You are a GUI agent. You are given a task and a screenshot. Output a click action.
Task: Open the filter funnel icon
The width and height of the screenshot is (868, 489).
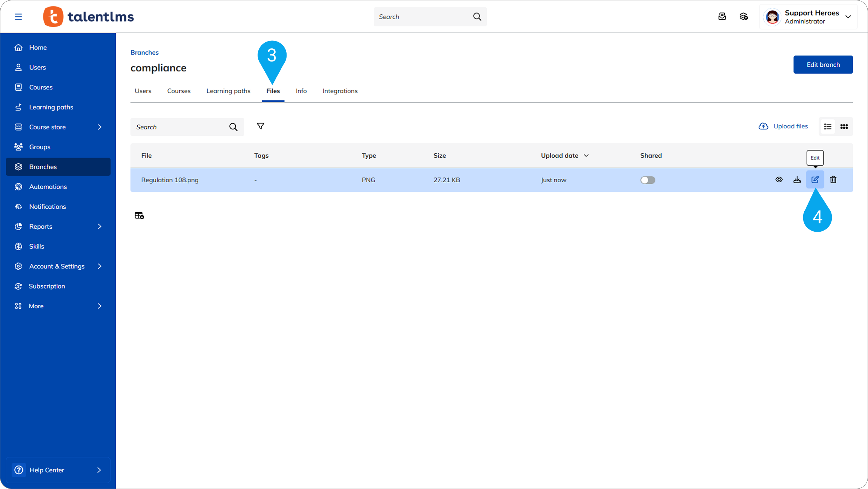click(x=260, y=126)
